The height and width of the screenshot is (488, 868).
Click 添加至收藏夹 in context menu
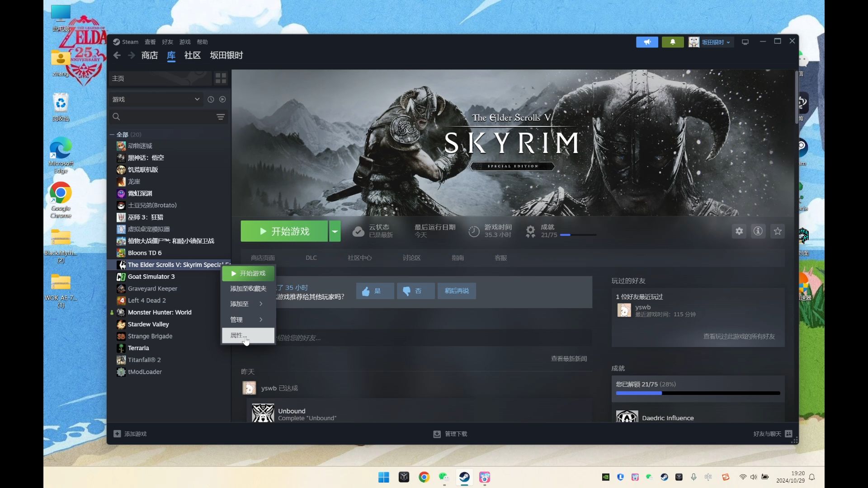[x=248, y=288]
